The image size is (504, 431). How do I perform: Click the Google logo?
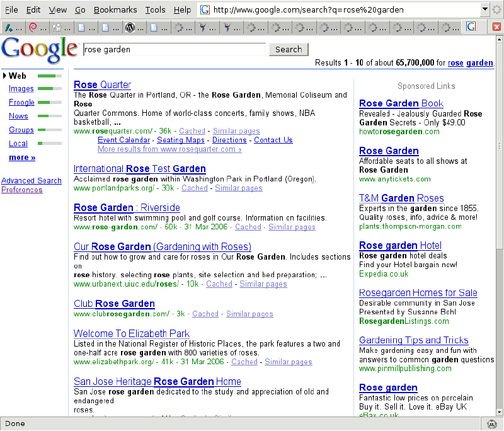[x=40, y=50]
